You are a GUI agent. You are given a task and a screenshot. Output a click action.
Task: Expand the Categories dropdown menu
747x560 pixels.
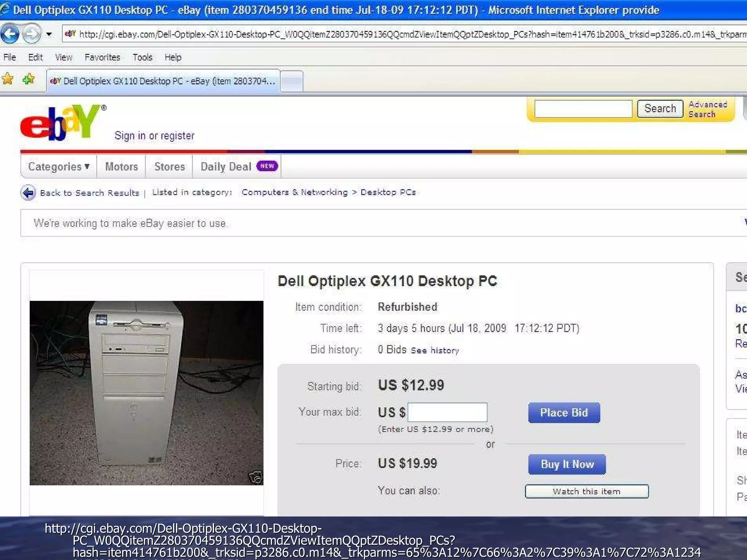(x=59, y=167)
